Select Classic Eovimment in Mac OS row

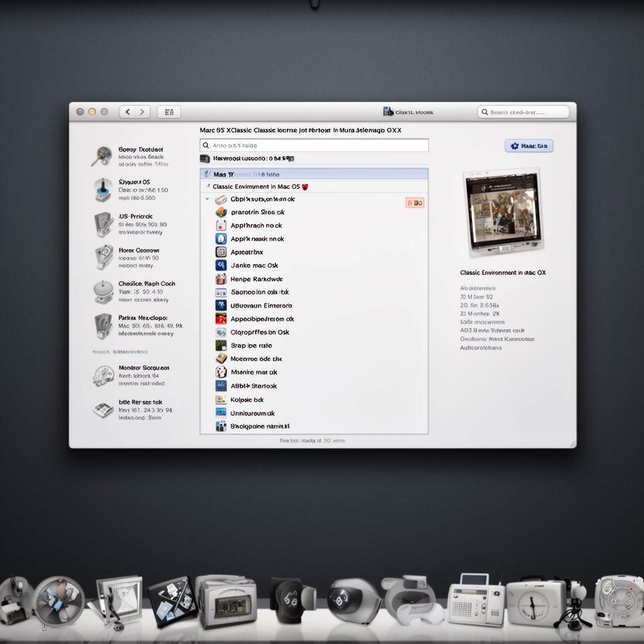(314, 186)
